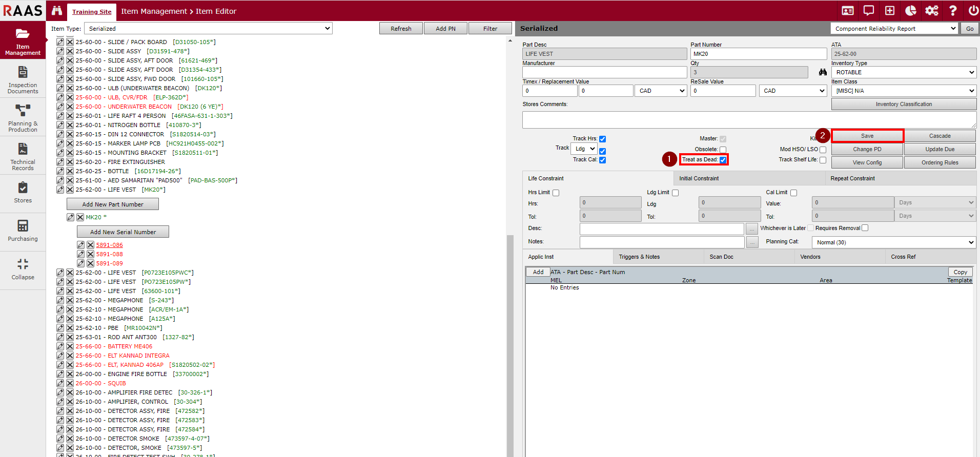Open the Item Type dropdown
The height and width of the screenshot is (457, 980).
point(208,29)
